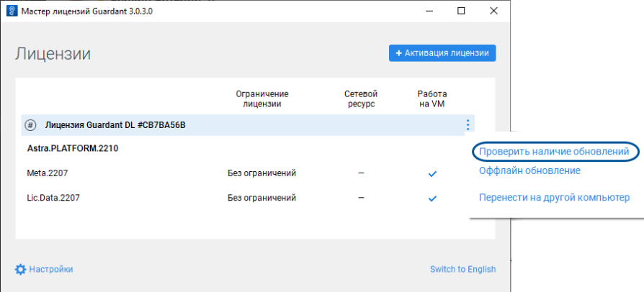
Task: Choose Проверить наличие обновлений from menu
Action: (x=554, y=152)
